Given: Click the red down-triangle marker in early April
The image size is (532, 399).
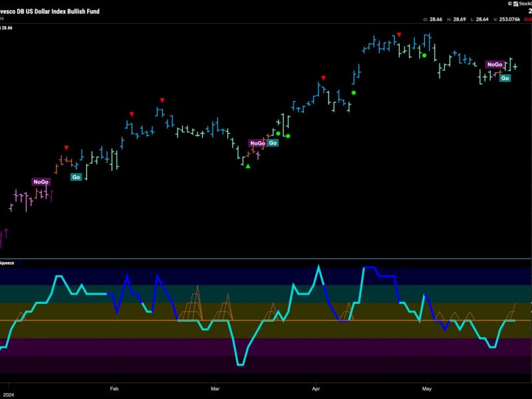Looking at the screenshot, I should (x=323, y=78).
